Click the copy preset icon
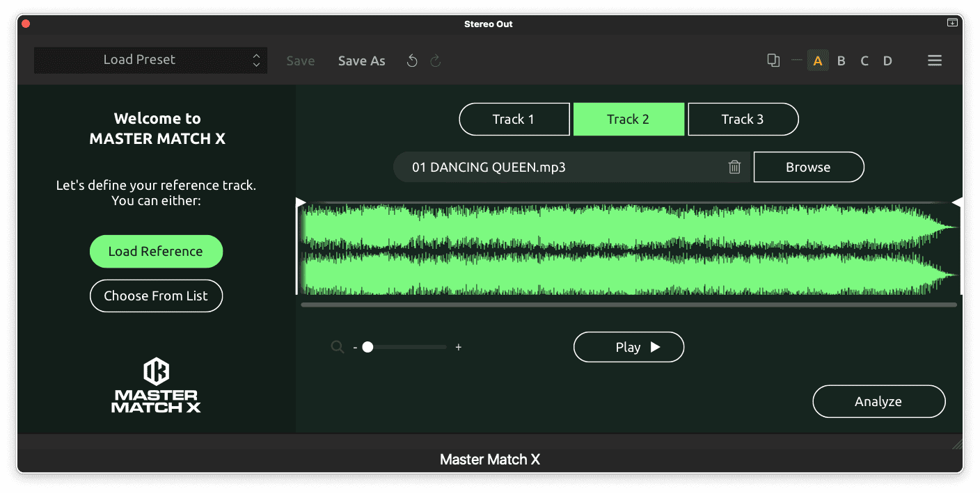 coord(773,60)
